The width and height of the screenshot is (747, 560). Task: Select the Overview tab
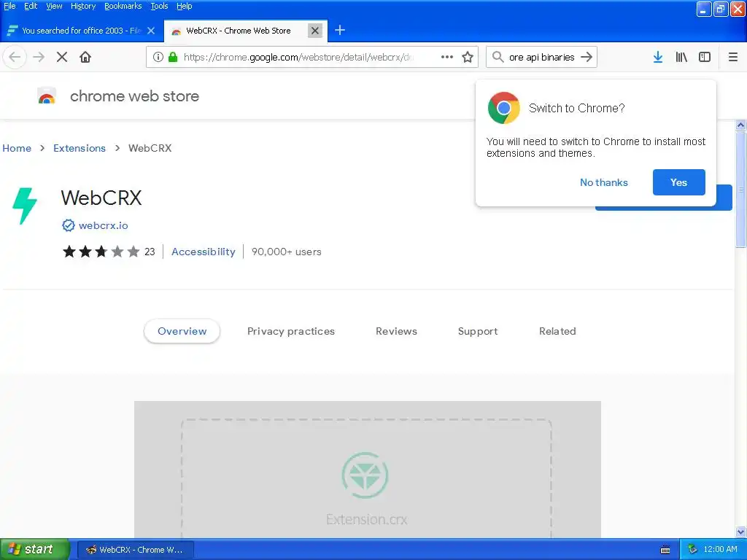(182, 331)
